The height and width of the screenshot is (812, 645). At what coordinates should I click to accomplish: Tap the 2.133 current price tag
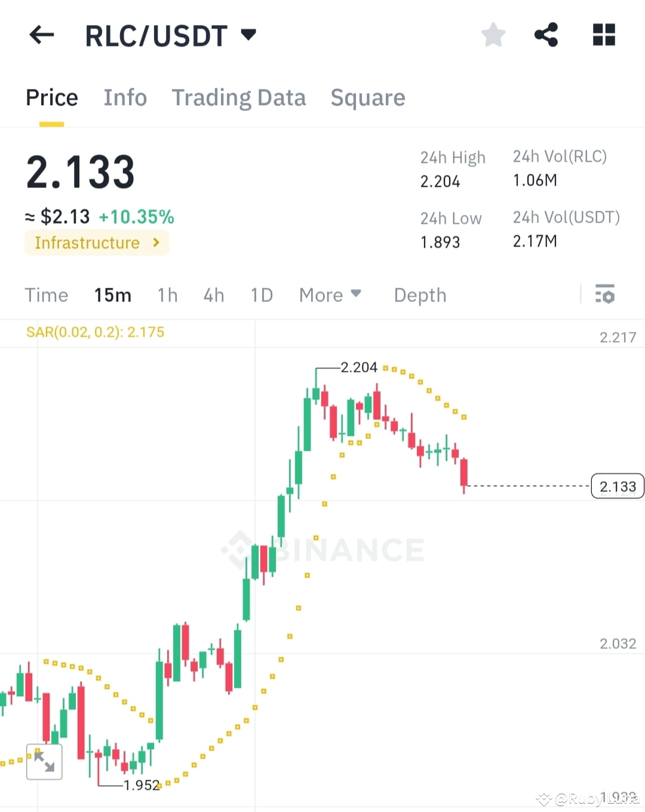pos(618,486)
